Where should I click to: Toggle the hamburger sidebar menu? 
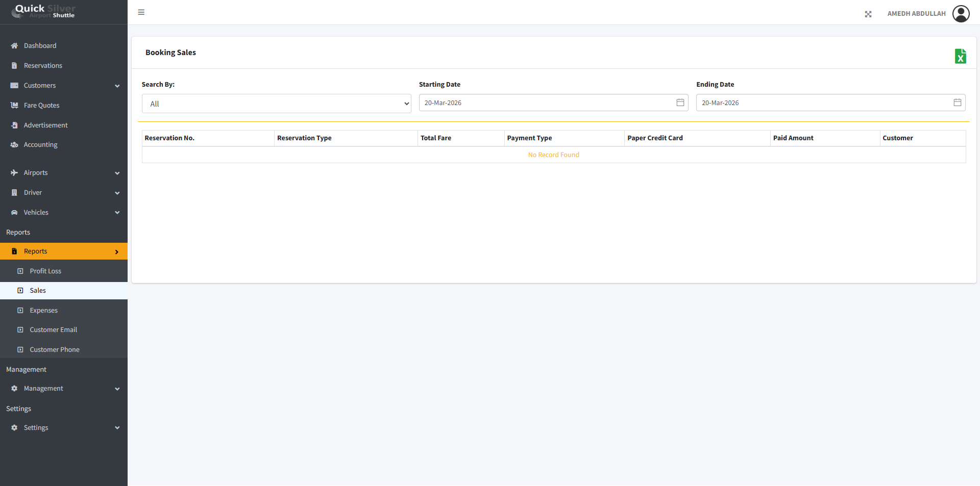[141, 12]
